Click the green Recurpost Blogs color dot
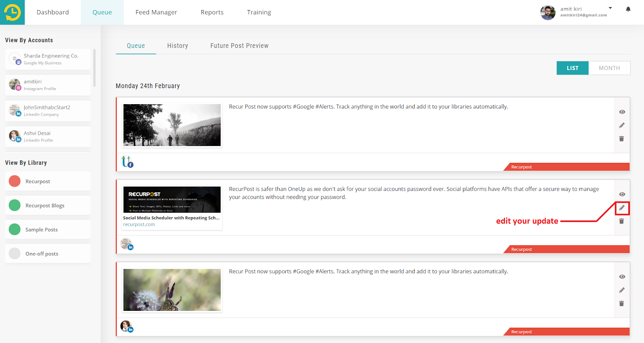644x343 pixels. click(14, 205)
